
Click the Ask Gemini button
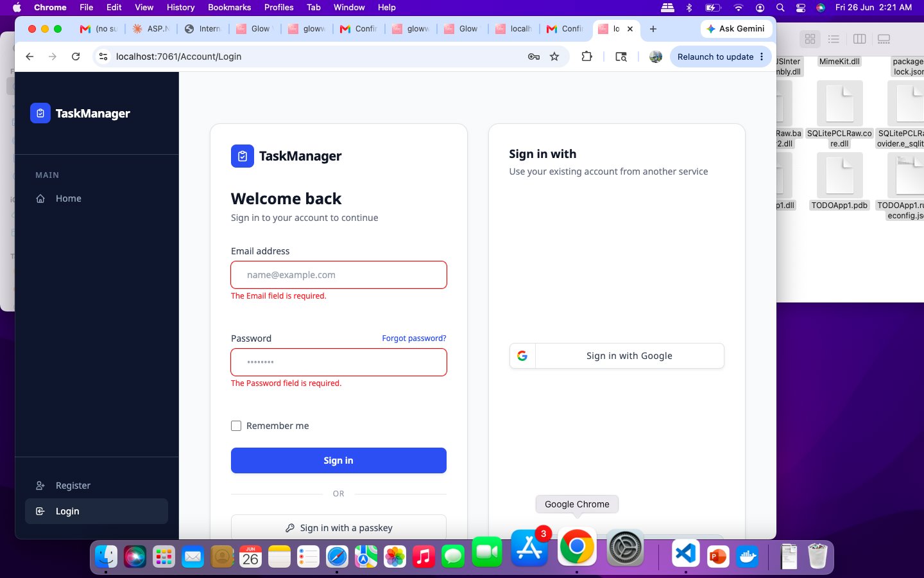735,29
